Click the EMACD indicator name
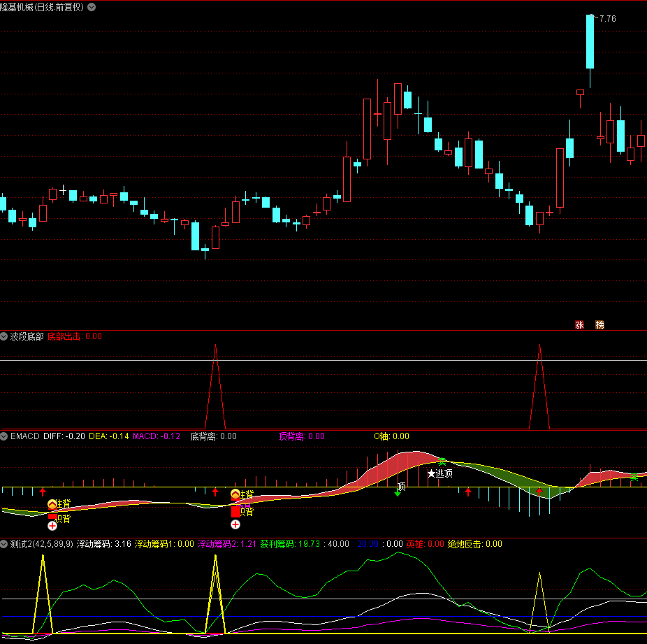The height and width of the screenshot is (644, 647). coord(24,436)
